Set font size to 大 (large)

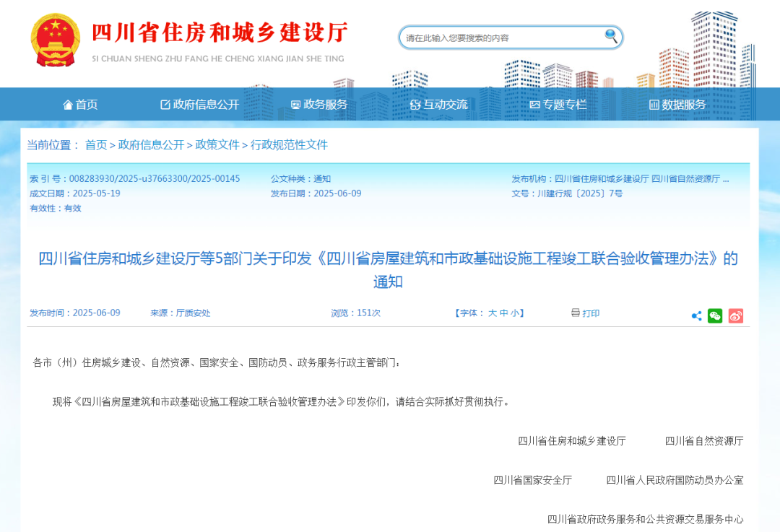493,313
